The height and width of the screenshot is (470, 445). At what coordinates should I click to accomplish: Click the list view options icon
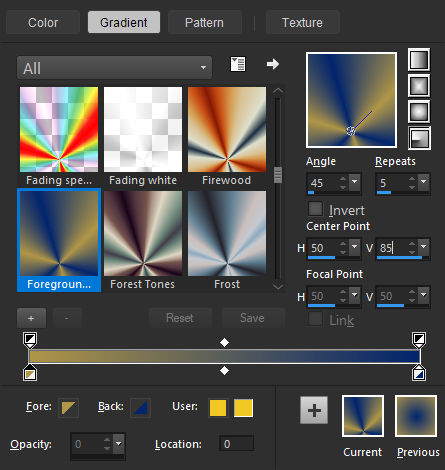click(238, 64)
